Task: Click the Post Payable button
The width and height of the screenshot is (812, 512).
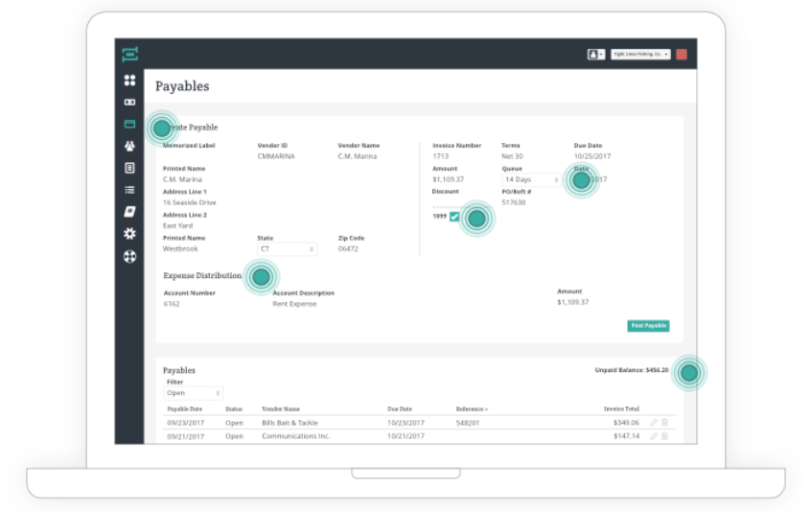Action: [648, 326]
